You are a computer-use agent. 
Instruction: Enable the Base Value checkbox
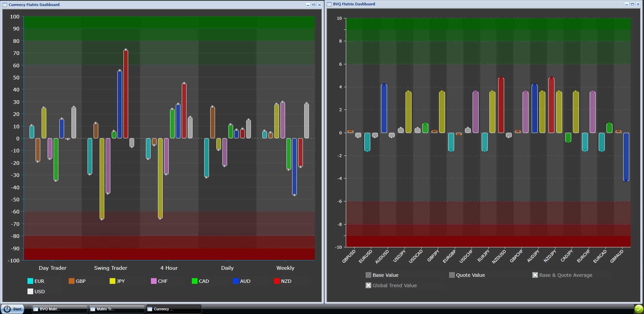click(x=368, y=275)
